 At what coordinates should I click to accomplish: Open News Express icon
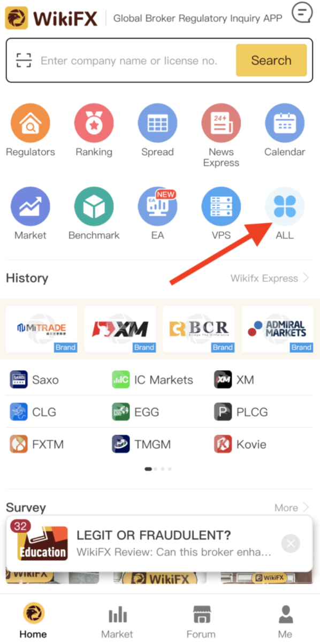[x=221, y=124]
